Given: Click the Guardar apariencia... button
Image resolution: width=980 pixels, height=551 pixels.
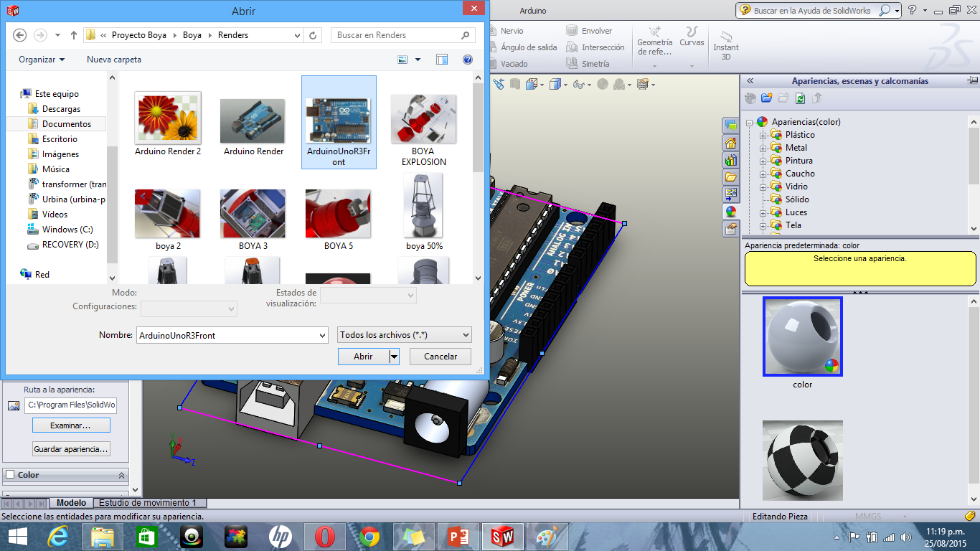Looking at the screenshot, I should click(71, 449).
